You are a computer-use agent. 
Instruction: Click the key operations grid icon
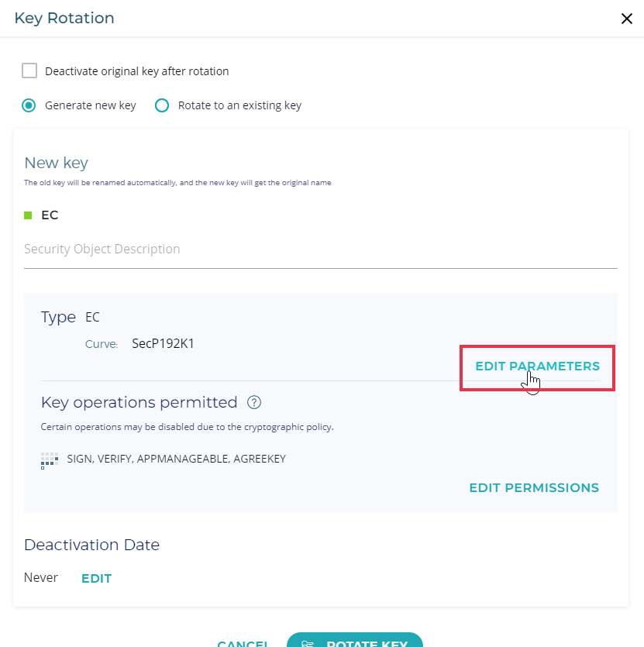tap(50, 460)
